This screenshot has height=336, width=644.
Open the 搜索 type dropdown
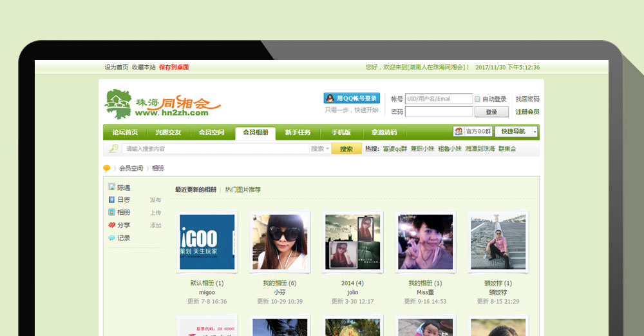pyautogui.click(x=320, y=149)
